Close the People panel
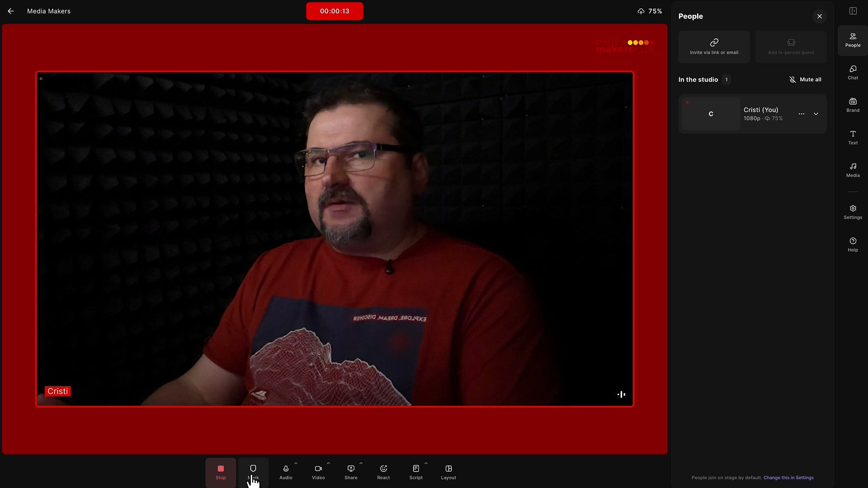Viewport: 868px width, 488px height. tap(819, 16)
